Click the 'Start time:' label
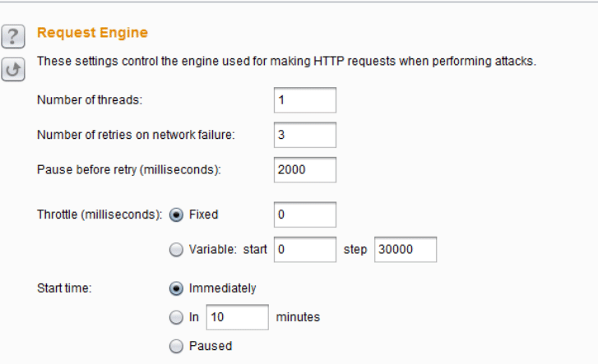Screen dimensions: 598x364 64,288
